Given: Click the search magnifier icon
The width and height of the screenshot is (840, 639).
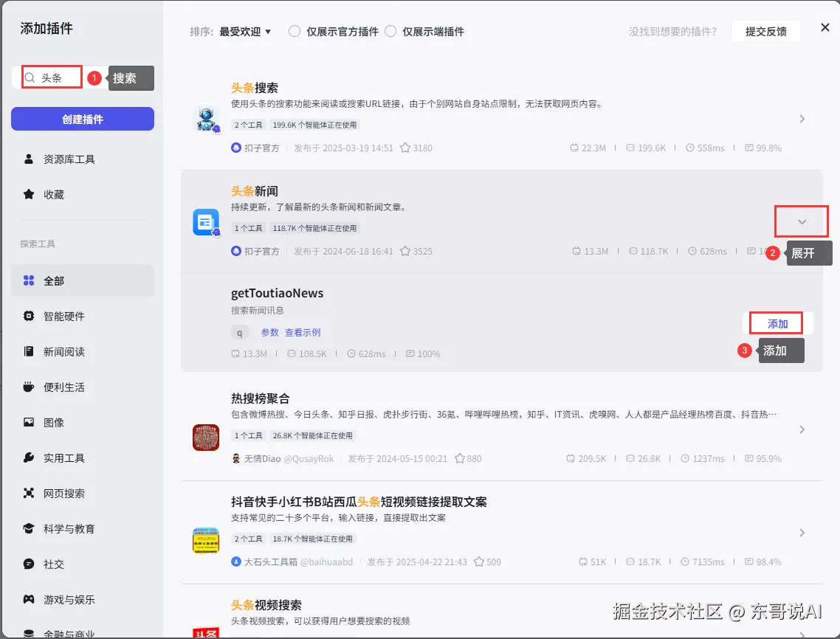Looking at the screenshot, I should tap(30, 77).
